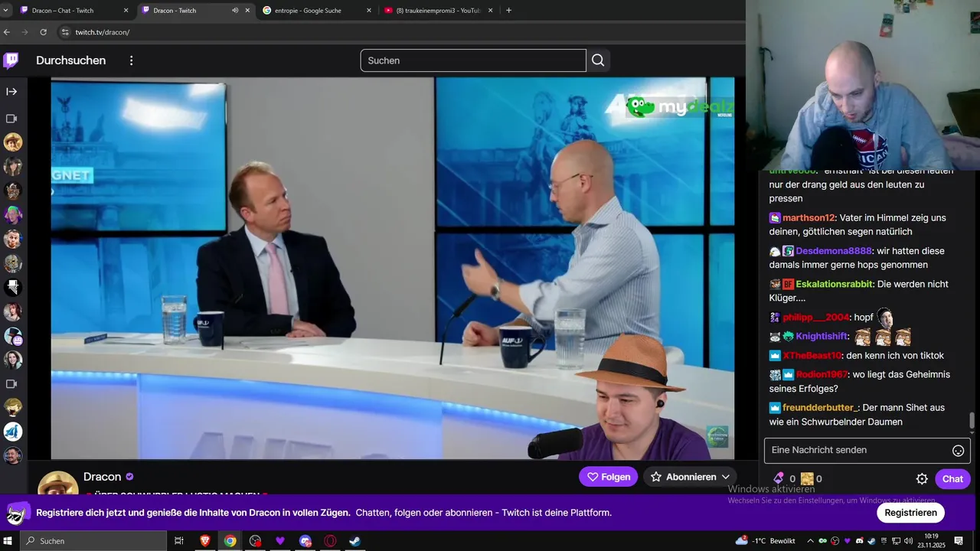Open chat settings gear icon
The width and height of the screenshot is (980, 551).
[922, 479]
